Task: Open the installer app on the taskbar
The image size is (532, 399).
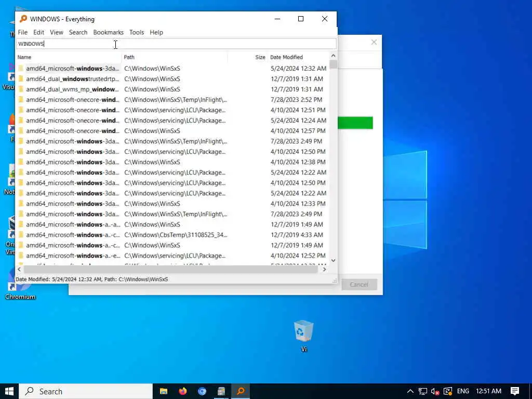Action: (221, 391)
